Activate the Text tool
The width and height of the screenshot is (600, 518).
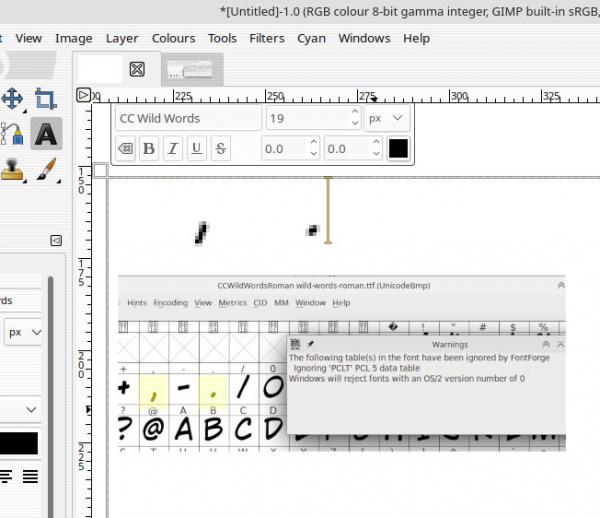pyautogui.click(x=46, y=134)
